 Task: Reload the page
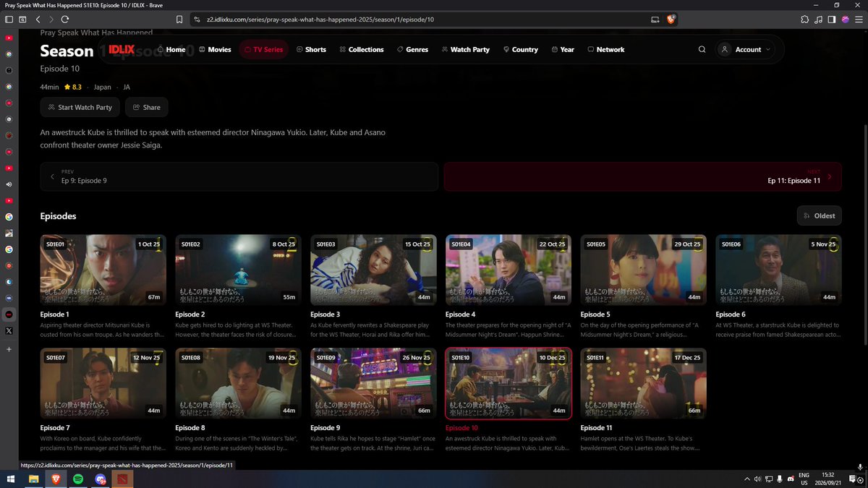tap(65, 20)
